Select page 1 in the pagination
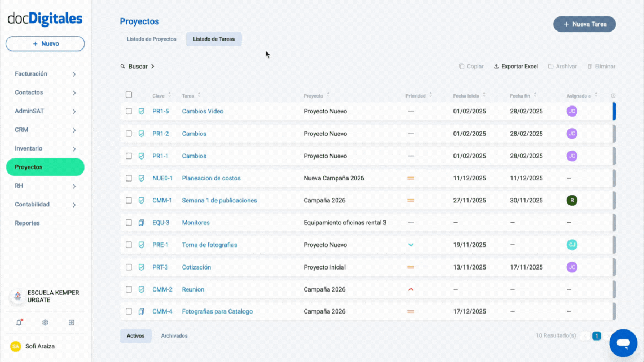Image resolution: width=644 pixels, height=362 pixels. tap(597, 335)
